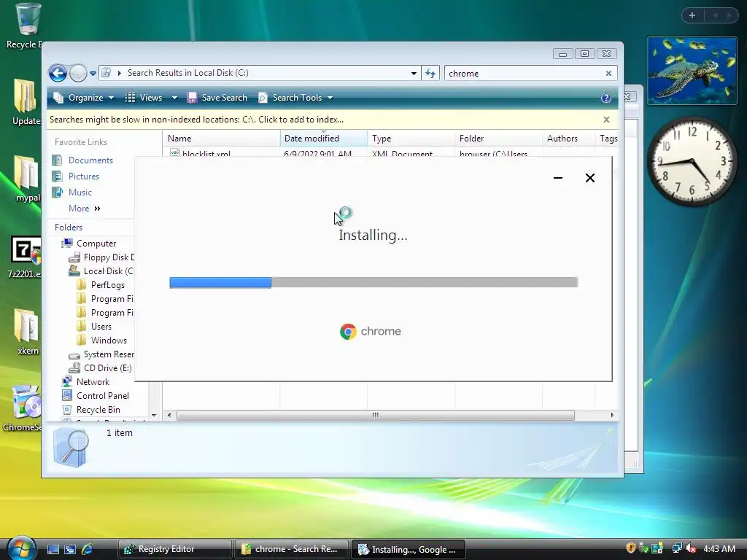Open the address bar history dropdown
Viewport: 747px width, 560px height.
pyautogui.click(x=414, y=74)
